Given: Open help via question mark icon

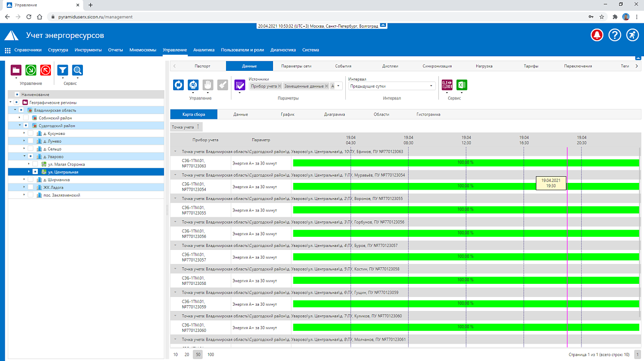Looking at the screenshot, I should coord(614,35).
